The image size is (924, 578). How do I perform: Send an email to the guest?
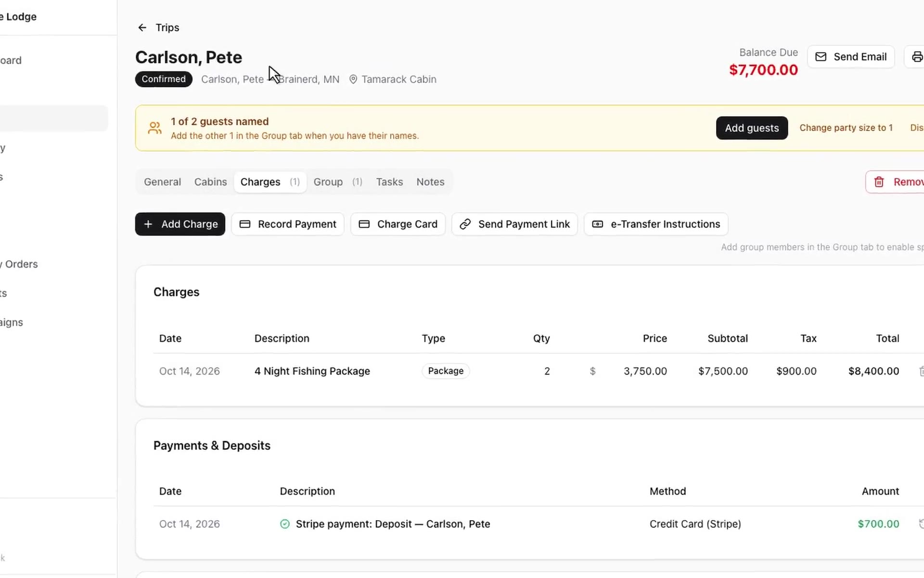click(850, 57)
